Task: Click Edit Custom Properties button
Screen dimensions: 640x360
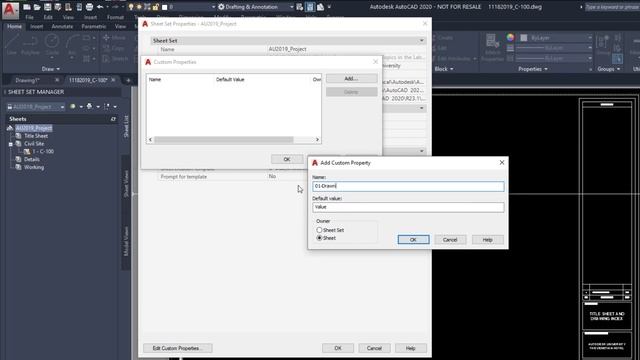Action: [x=178, y=348]
